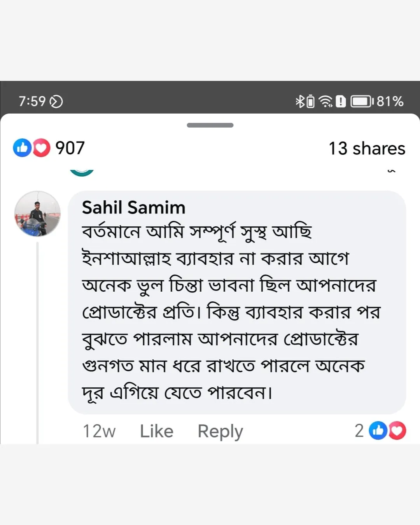Viewport: 420px width, 525px height.
Task: Click the red heart reaction icon beside 907
Action: 41,148
